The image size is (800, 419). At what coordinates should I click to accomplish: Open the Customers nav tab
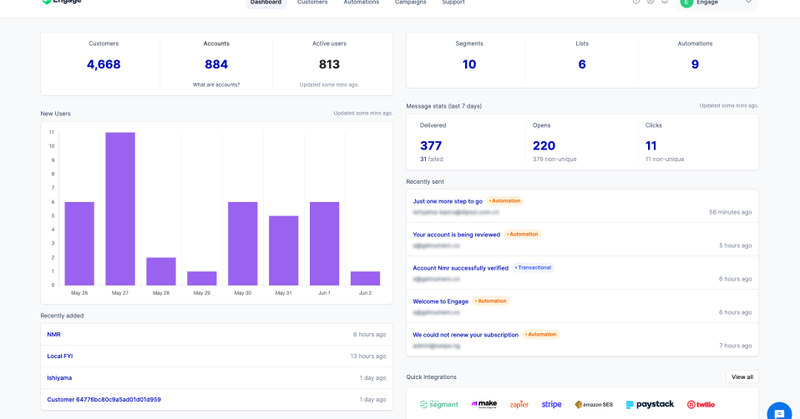click(x=312, y=3)
